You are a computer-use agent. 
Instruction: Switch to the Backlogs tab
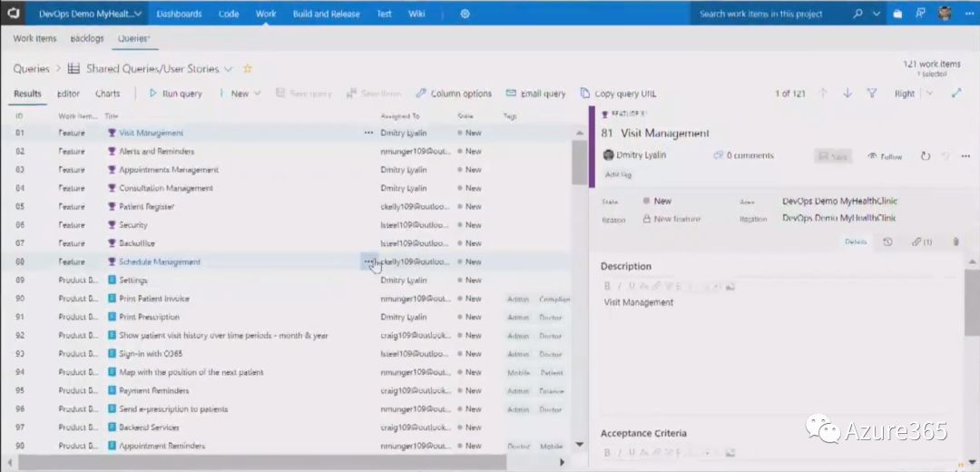(x=87, y=39)
